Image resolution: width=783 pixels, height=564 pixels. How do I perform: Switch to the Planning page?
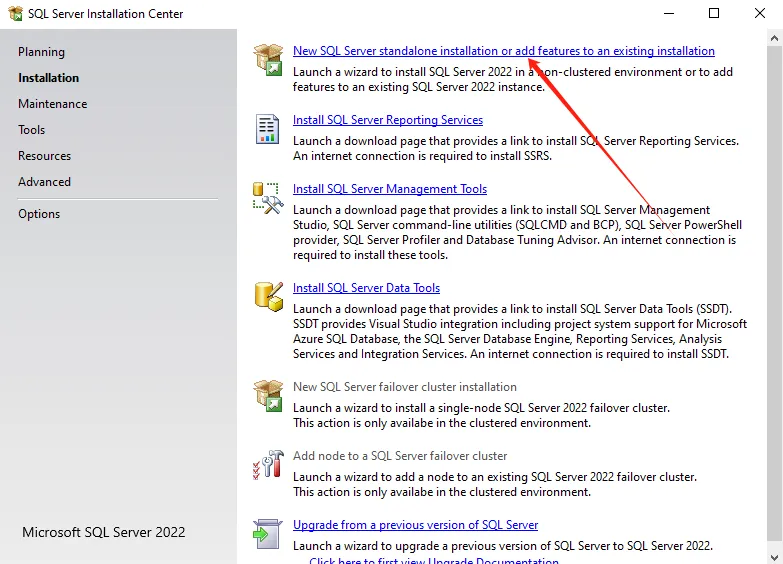(x=41, y=52)
